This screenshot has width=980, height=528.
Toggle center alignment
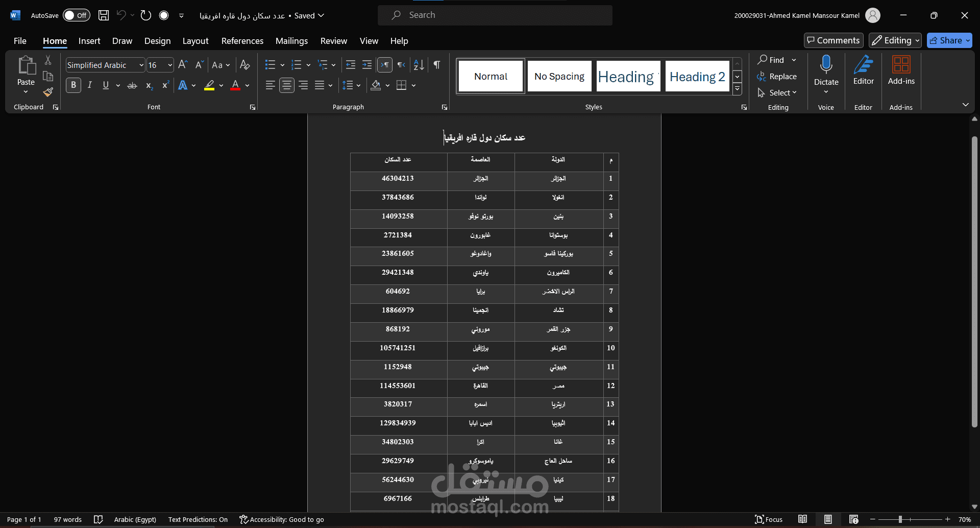coord(287,85)
